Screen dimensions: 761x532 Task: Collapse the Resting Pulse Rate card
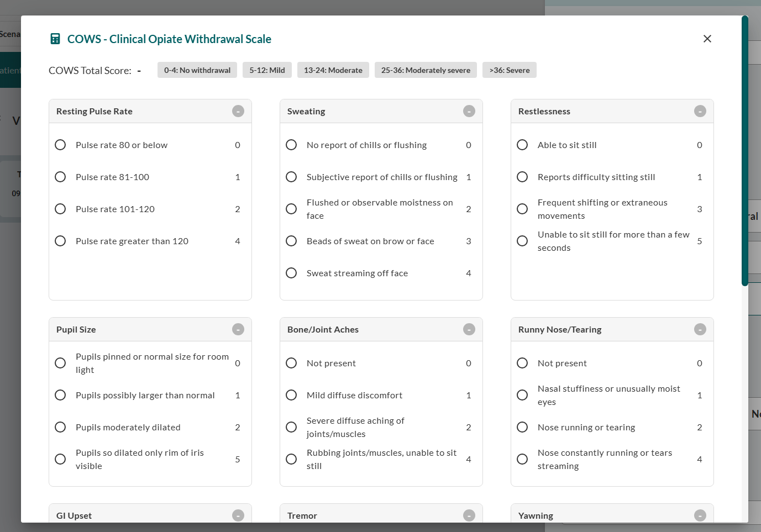(238, 111)
